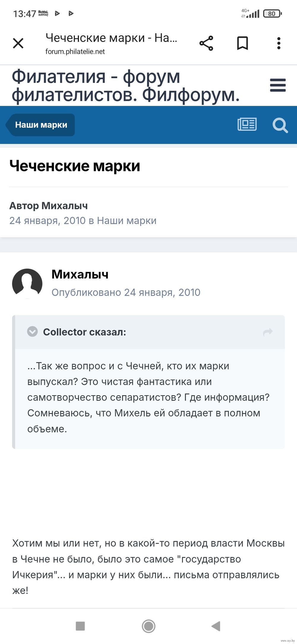Open the forum hamburger menu
The image size is (297, 644).
[278, 85]
